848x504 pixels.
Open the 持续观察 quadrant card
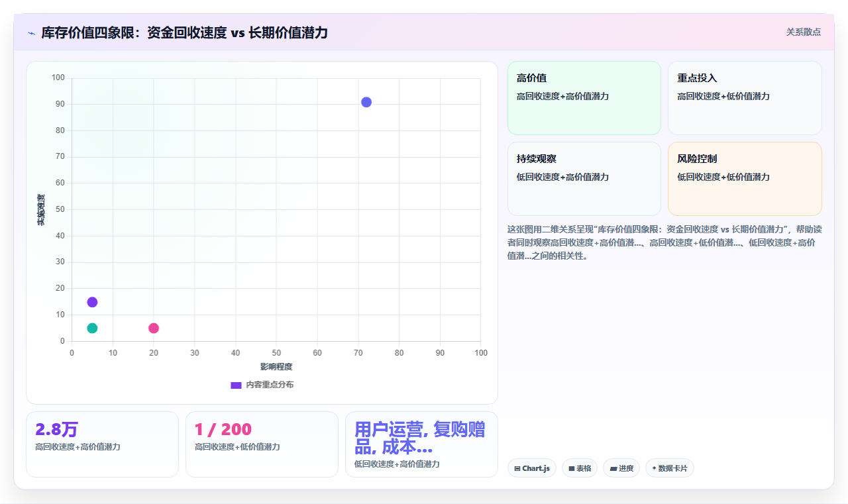[584, 179]
